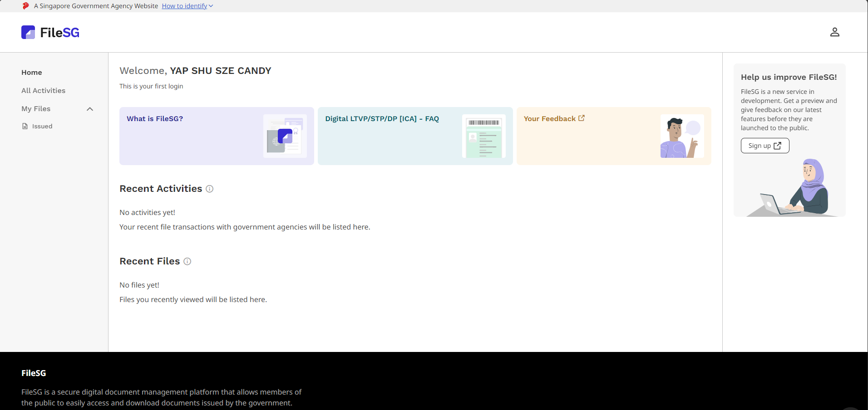Click the FileSG logo in the header

[x=50, y=32]
